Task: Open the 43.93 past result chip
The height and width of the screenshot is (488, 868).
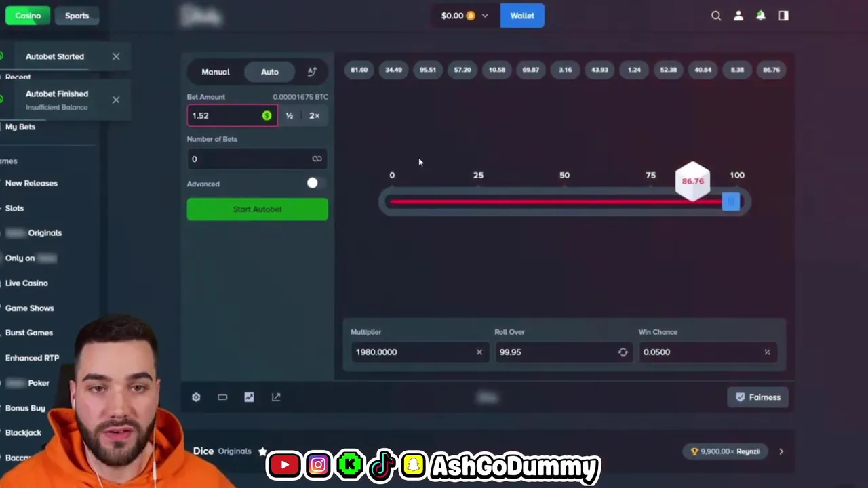Action: pos(599,70)
